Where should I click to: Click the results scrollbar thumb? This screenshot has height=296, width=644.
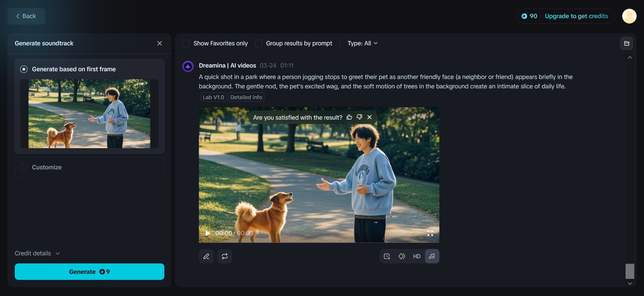(630, 271)
